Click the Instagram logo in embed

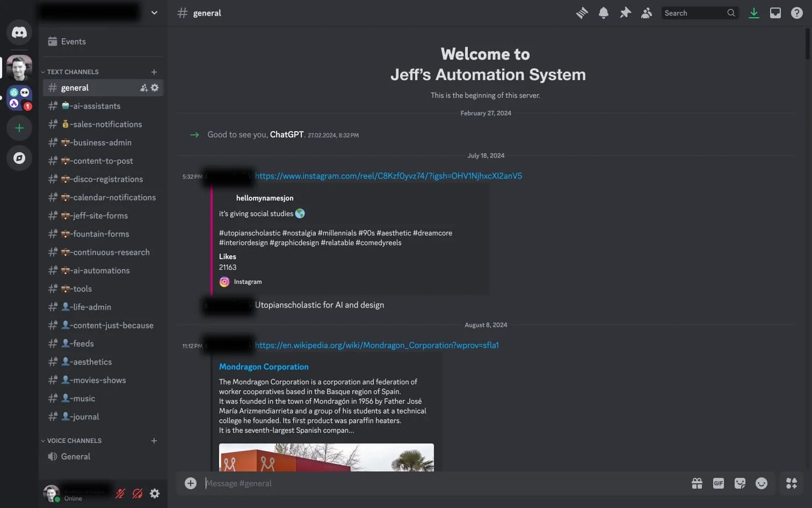click(224, 282)
